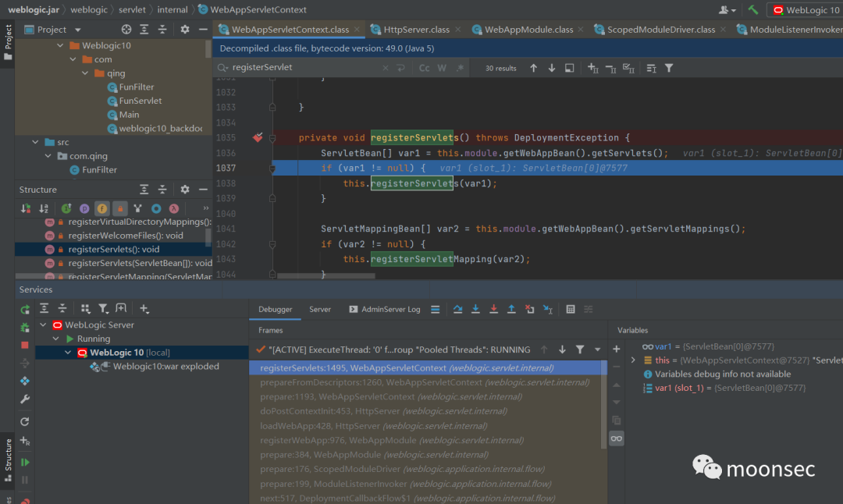Click New Watch plus icon in Variables
This screenshot has height=504, width=843.
click(617, 350)
